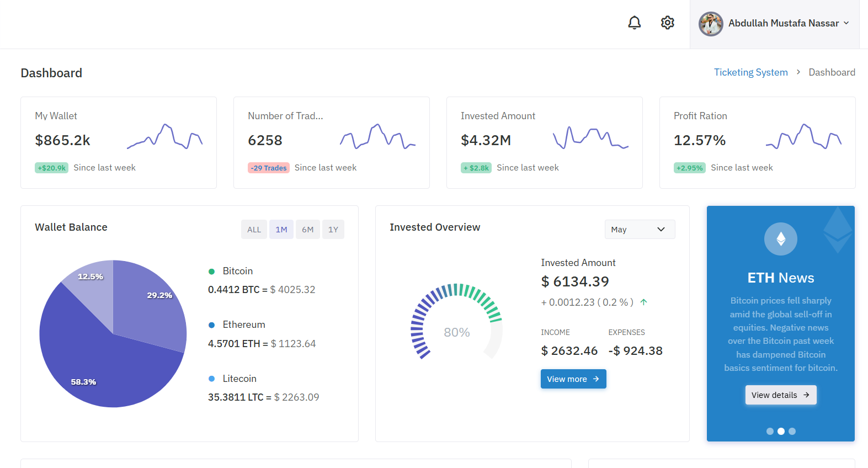Click the My Wallet sparkline chart
Viewport: 868px width, 468px height.
pos(165,137)
